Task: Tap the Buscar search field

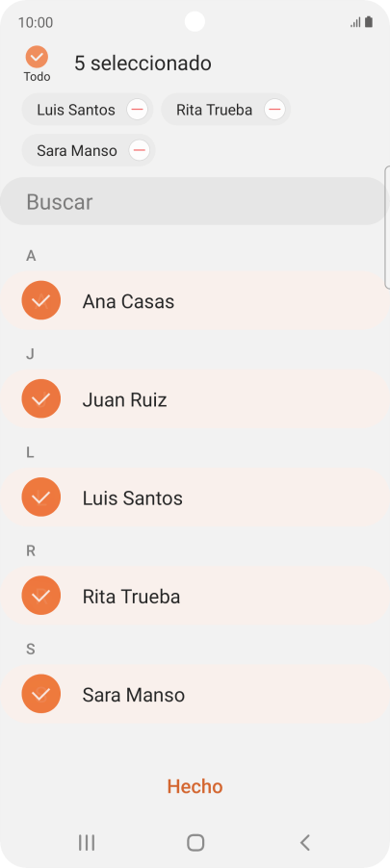Action: (x=194, y=201)
